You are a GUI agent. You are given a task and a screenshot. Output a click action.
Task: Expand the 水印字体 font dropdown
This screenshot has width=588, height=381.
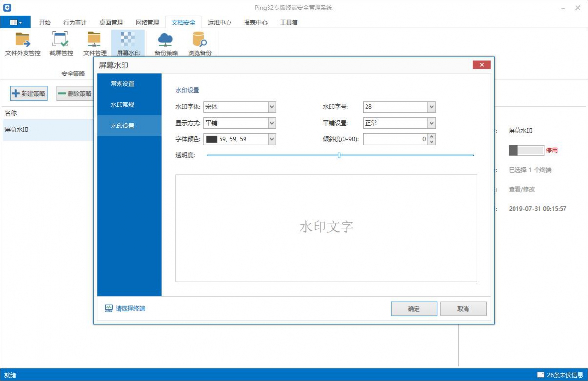(x=272, y=107)
